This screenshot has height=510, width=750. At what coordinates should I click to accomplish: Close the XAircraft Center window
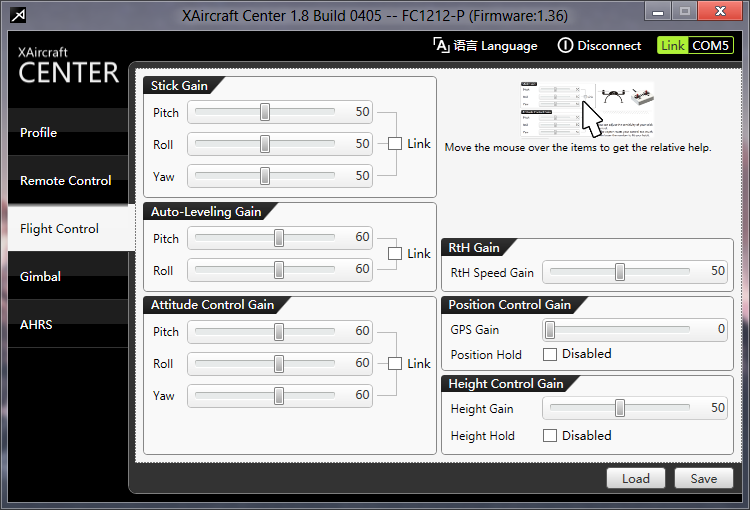click(x=720, y=11)
